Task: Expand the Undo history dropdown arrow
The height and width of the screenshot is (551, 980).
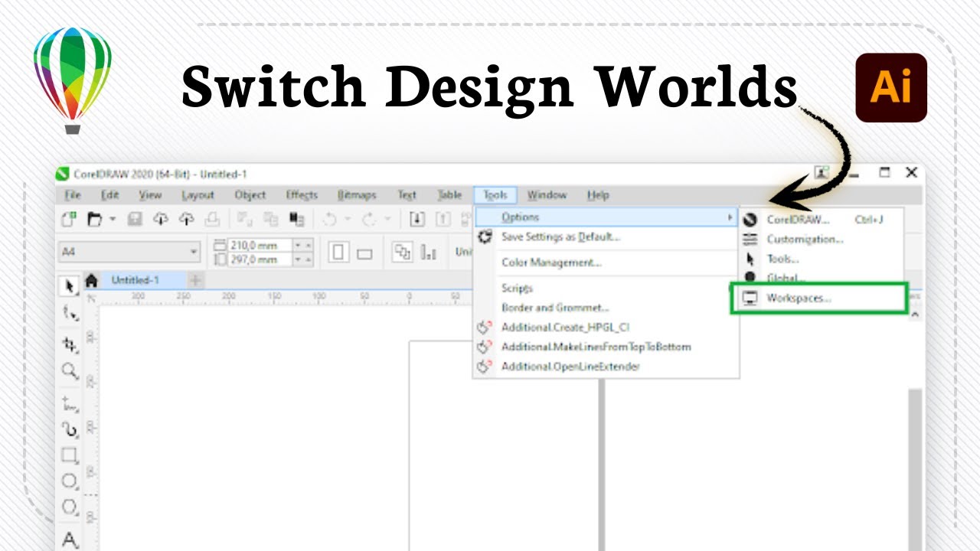Action: pos(348,220)
